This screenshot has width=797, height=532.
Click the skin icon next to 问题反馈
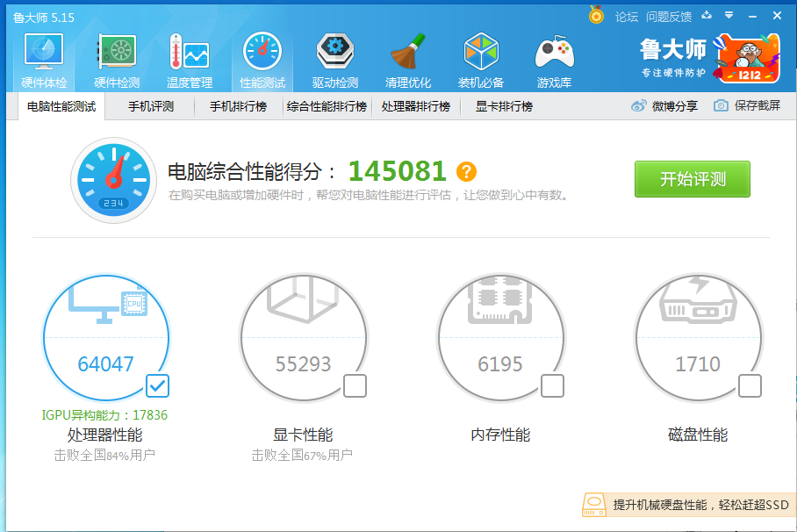[707, 16]
